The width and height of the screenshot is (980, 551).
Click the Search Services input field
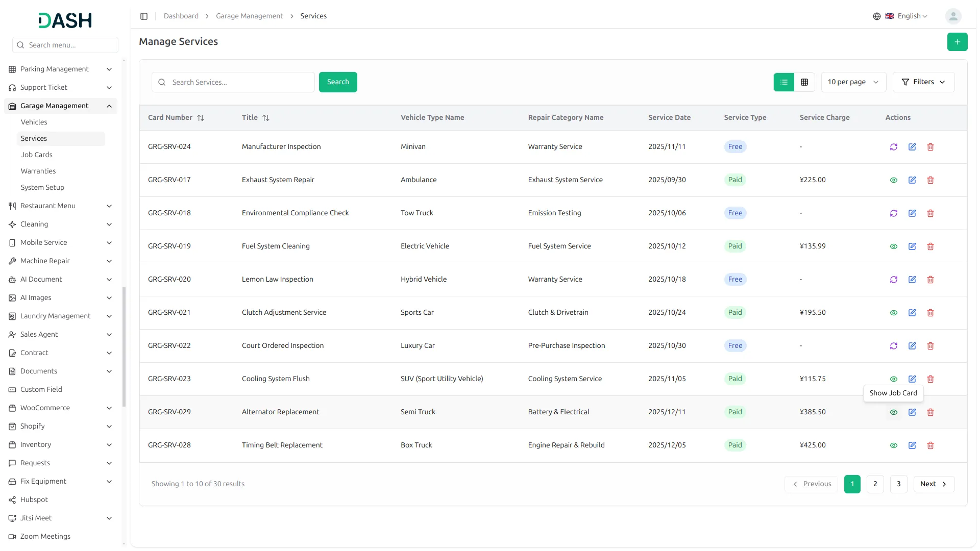tap(240, 82)
